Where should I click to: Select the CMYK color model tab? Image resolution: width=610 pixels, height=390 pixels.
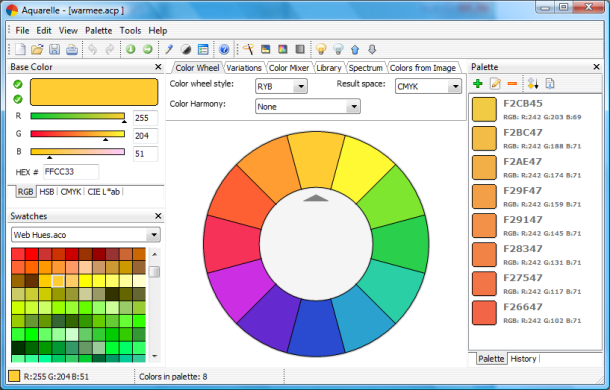coord(71,192)
